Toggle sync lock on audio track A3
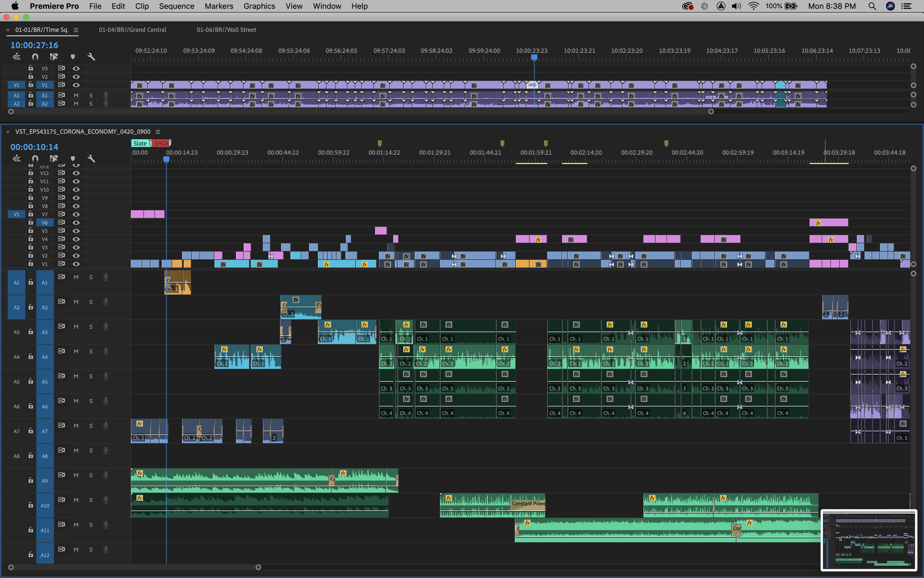 (x=61, y=326)
